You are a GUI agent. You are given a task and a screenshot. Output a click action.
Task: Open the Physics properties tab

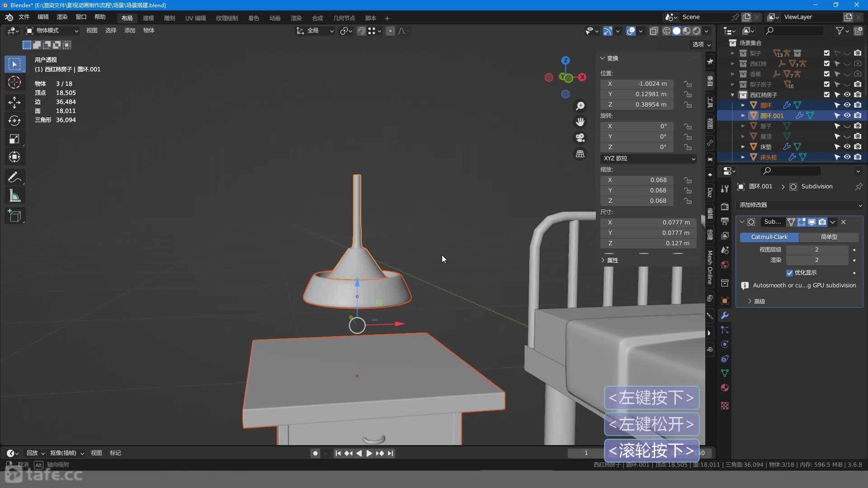725,344
